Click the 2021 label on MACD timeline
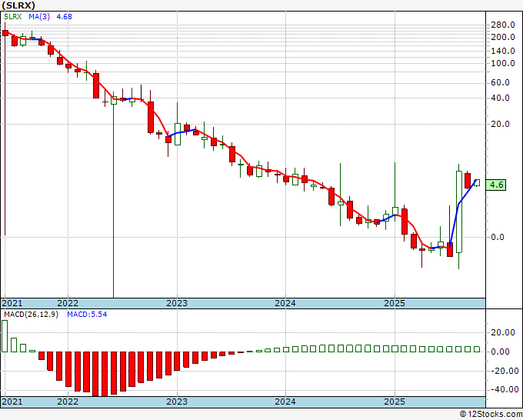This screenshot has height=420, width=523. click(x=12, y=402)
